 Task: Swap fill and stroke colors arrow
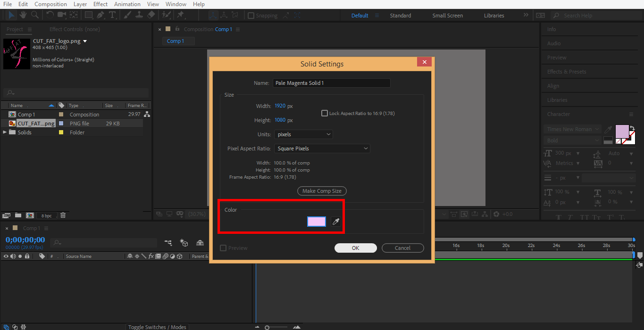[632, 128]
